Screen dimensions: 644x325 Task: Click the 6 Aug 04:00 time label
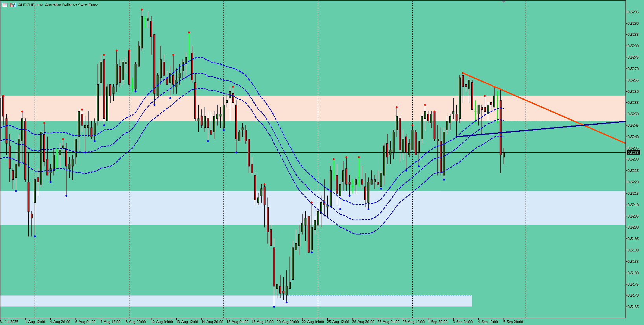[x=85, y=322]
